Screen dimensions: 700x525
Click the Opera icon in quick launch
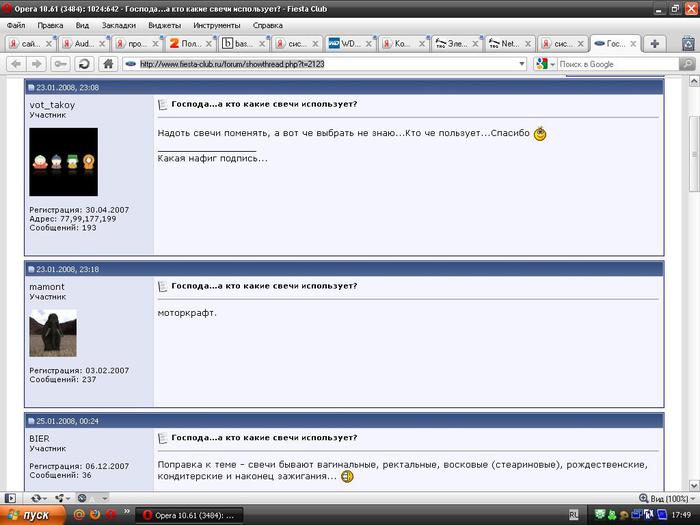(x=111, y=514)
